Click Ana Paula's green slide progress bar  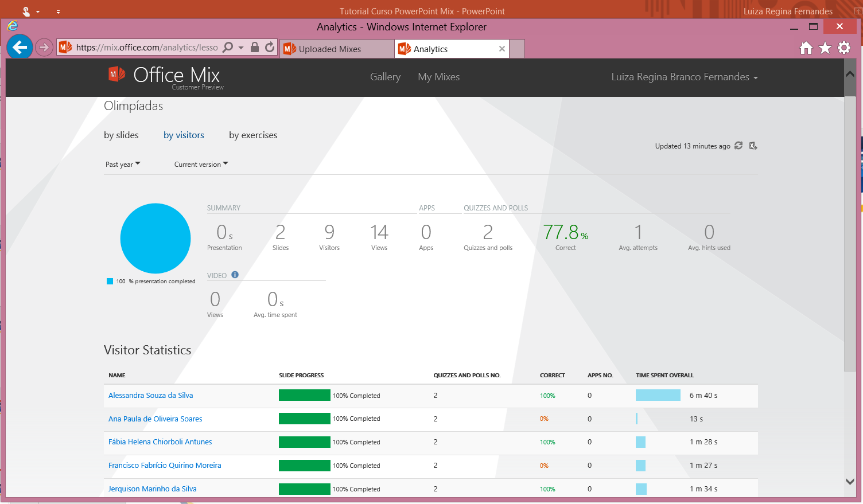pos(305,419)
